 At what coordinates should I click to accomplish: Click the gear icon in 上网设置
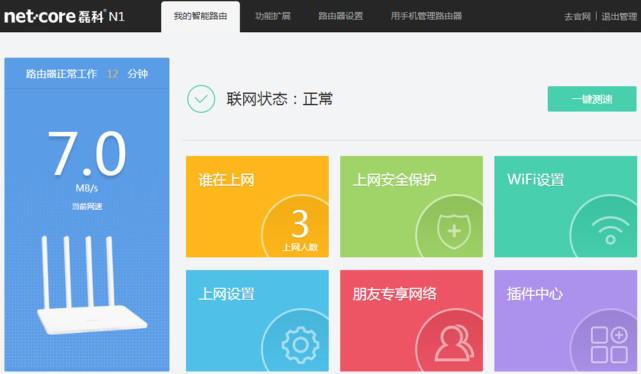pyautogui.click(x=300, y=345)
